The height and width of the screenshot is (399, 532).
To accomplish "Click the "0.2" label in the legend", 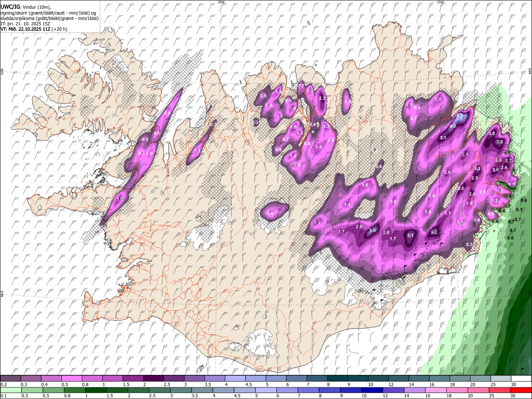I will (x=3, y=384).
